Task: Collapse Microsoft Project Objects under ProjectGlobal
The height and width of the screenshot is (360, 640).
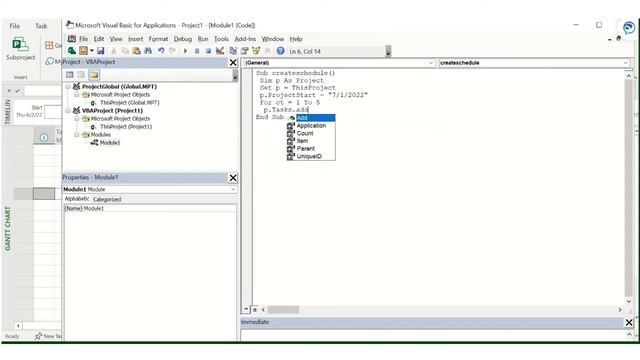Action: (x=76, y=95)
